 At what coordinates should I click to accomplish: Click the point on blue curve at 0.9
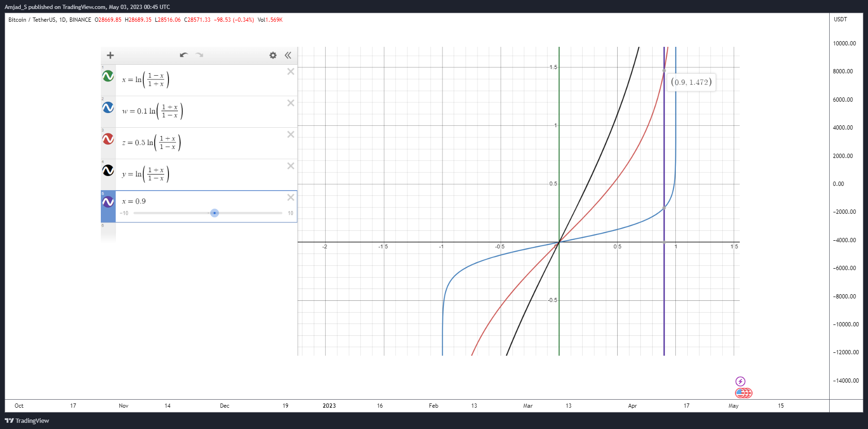(664, 208)
